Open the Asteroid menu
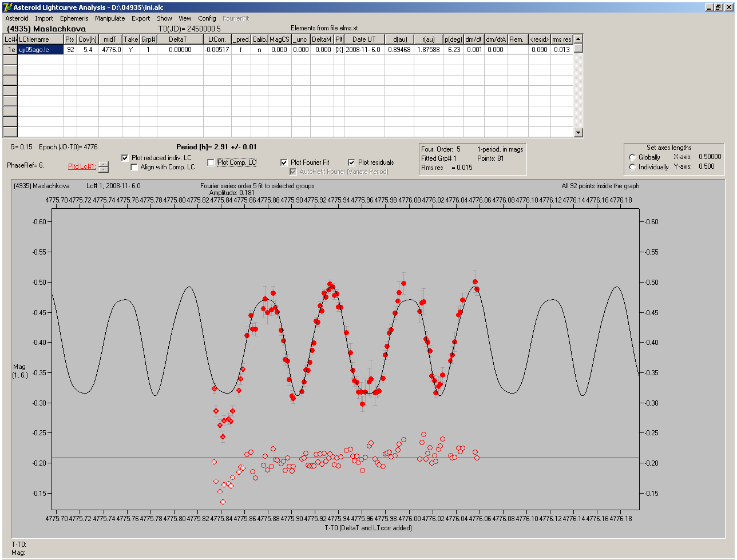Image resolution: width=737 pixels, height=560 pixels. click(17, 18)
